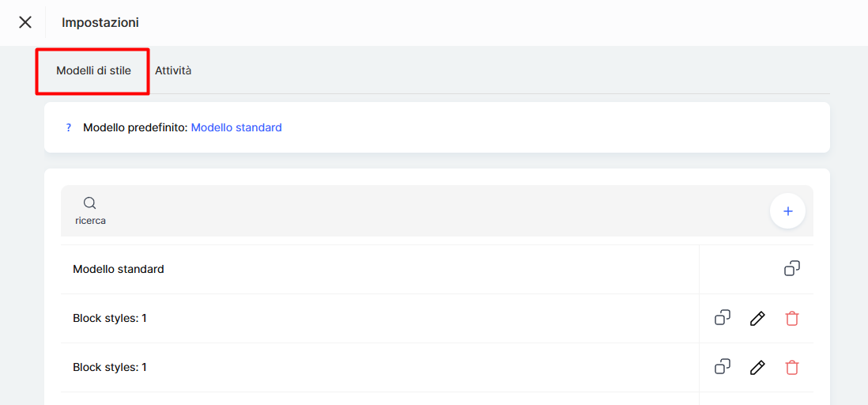
Task: Switch to the Modelli di stile tab
Action: coord(93,70)
